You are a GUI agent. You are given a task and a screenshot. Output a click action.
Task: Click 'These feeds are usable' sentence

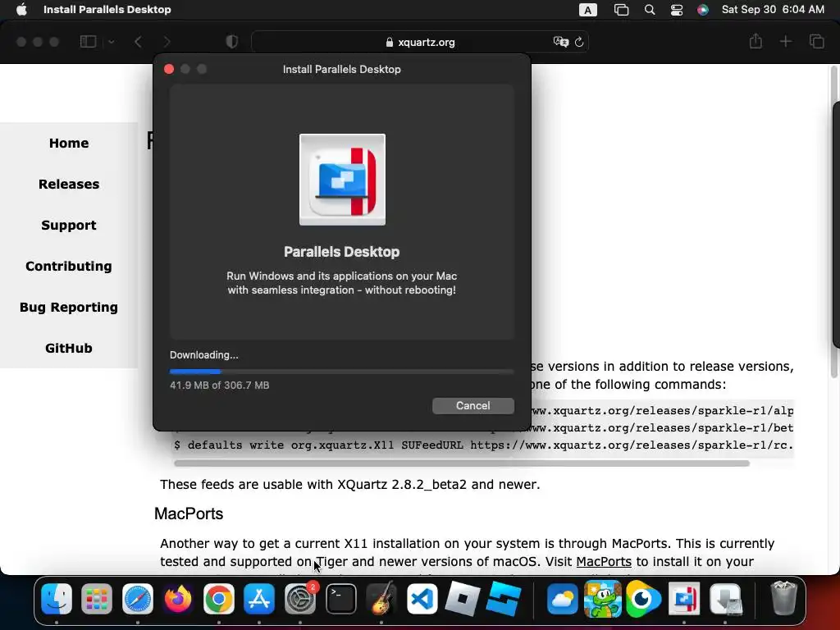click(x=349, y=484)
